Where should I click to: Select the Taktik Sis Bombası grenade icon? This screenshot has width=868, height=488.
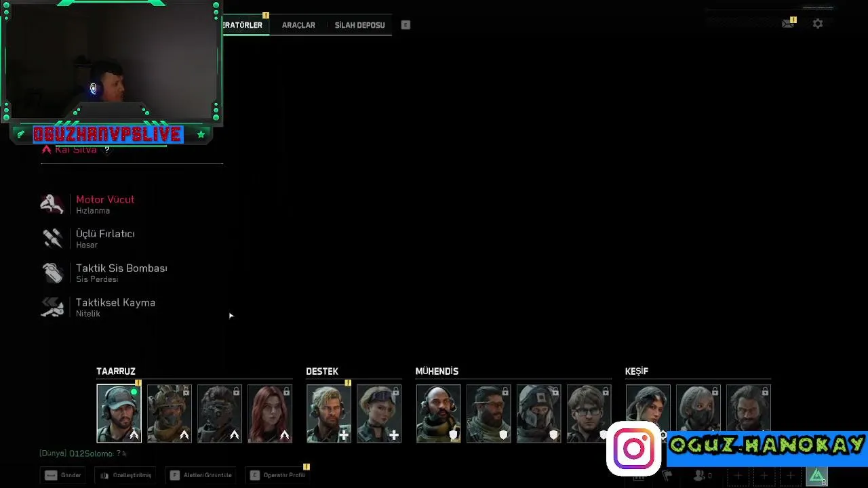click(52, 272)
